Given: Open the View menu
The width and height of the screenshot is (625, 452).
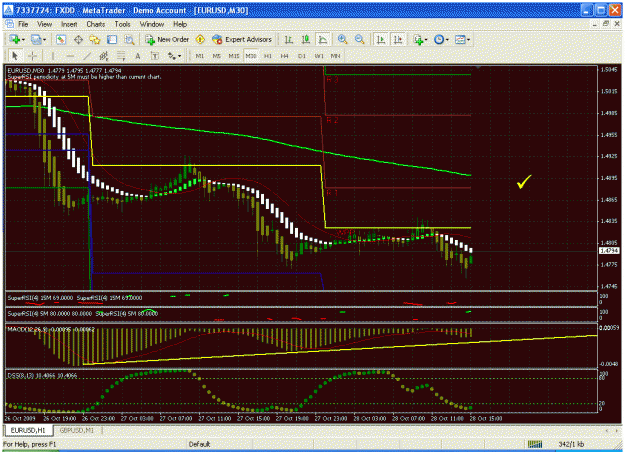Looking at the screenshot, I should pos(45,24).
